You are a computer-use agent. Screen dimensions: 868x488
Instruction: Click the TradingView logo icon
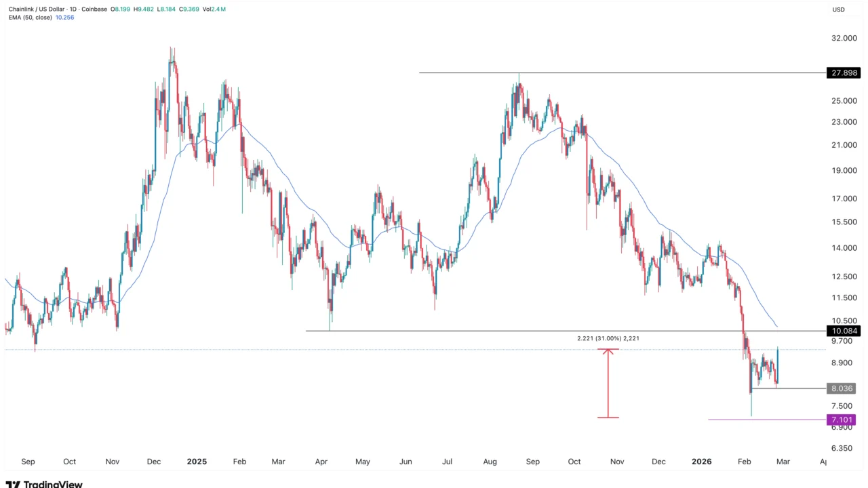(13, 484)
